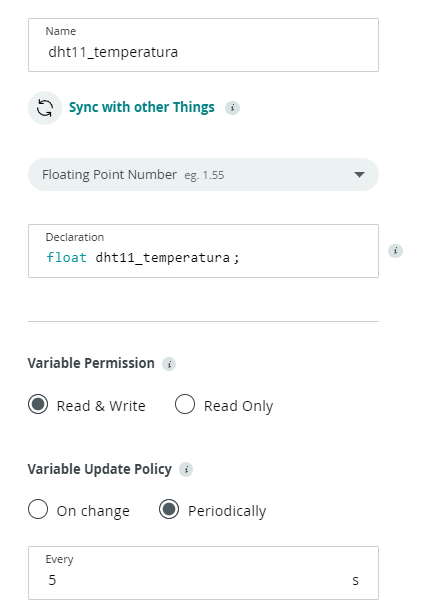Click Sync with other Things link
425x610 pixels.
click(142, 107)
